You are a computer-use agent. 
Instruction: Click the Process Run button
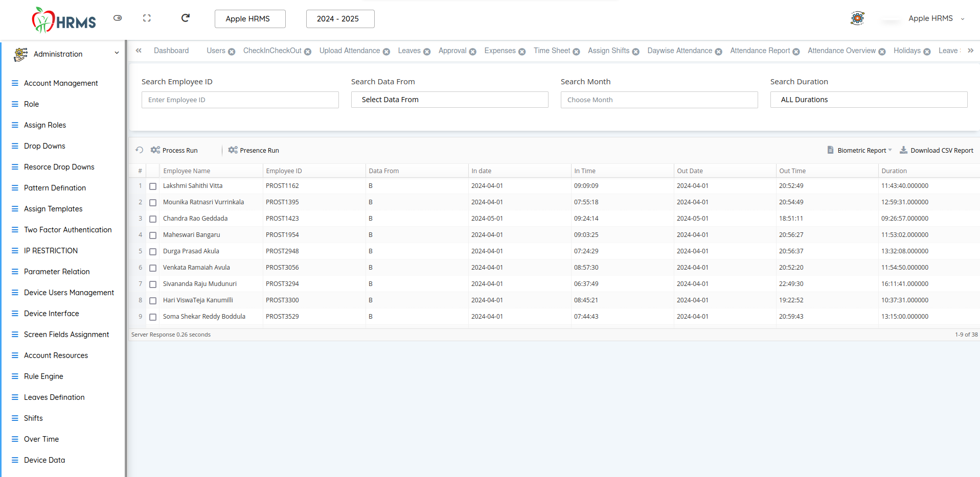coord(174,150)
